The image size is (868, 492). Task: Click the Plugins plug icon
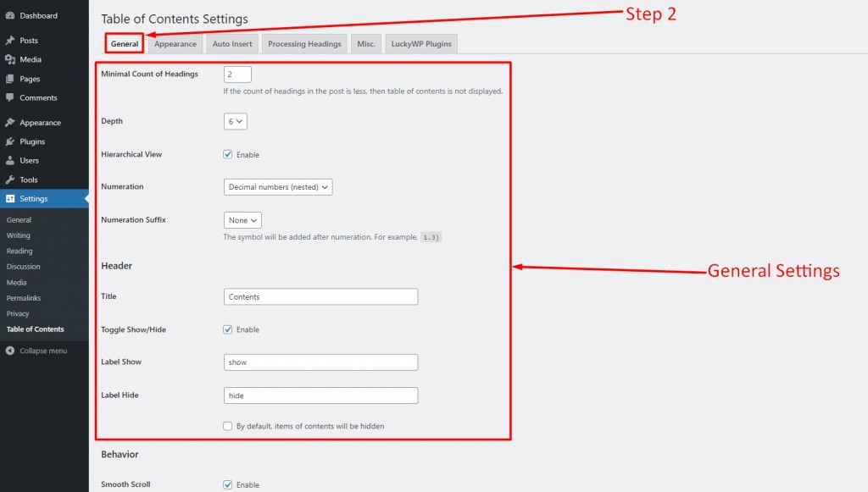pyautogui.click(x=10, y=141)
